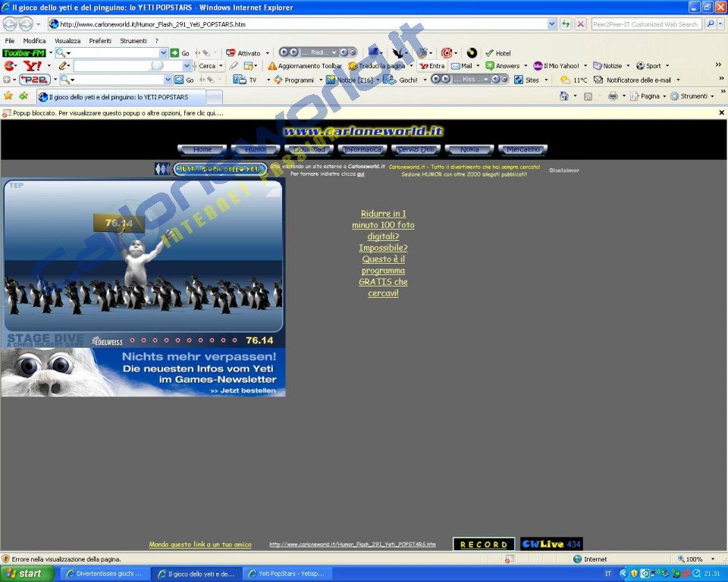Expand the Cerca search button dropdown
The height and width of the screenshot is (582, 728).
point(221,66)
